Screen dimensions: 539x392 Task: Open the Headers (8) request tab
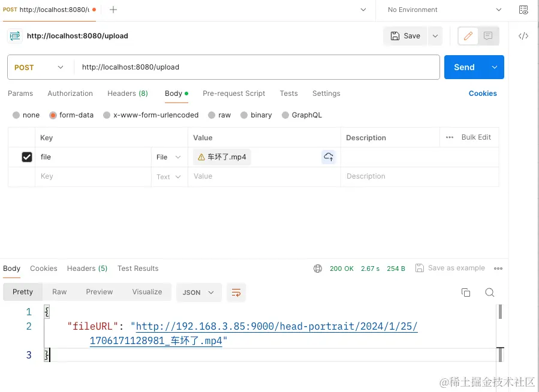pyautogui.click(x=128, y=94)
